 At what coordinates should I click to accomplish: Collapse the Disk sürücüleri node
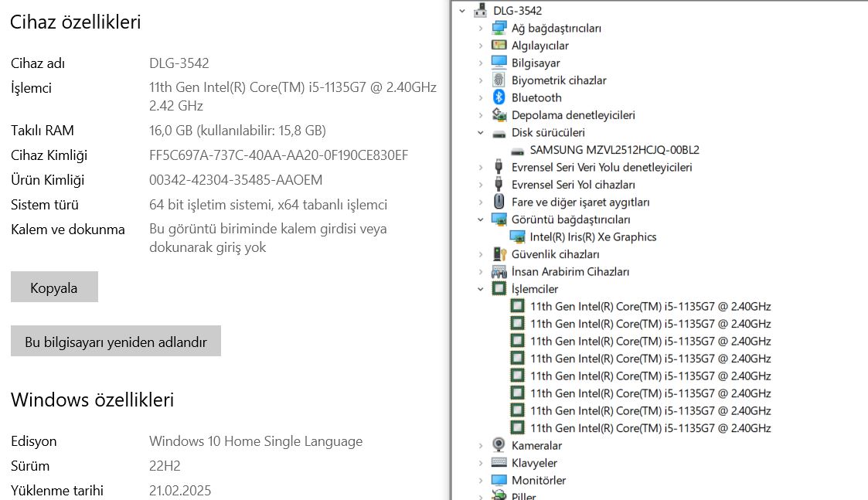pyautogui.click(x=481, y=133)
